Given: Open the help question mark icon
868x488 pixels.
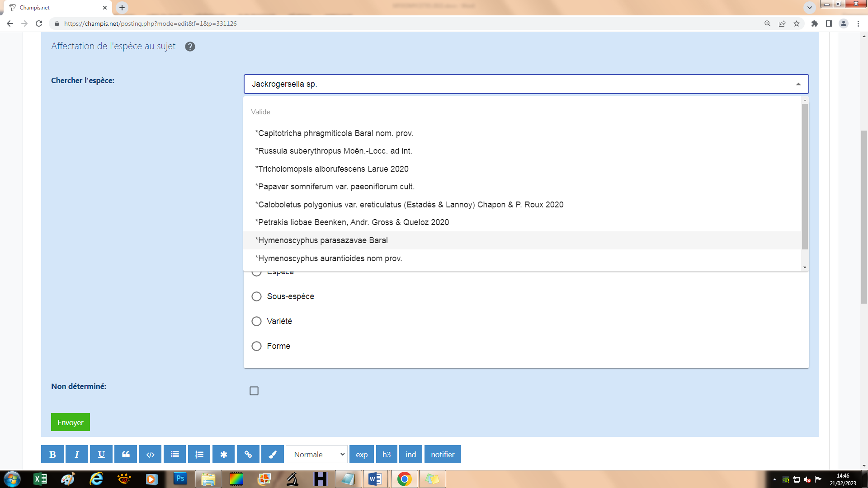Looking at the screenshot, I should point(190,47).
